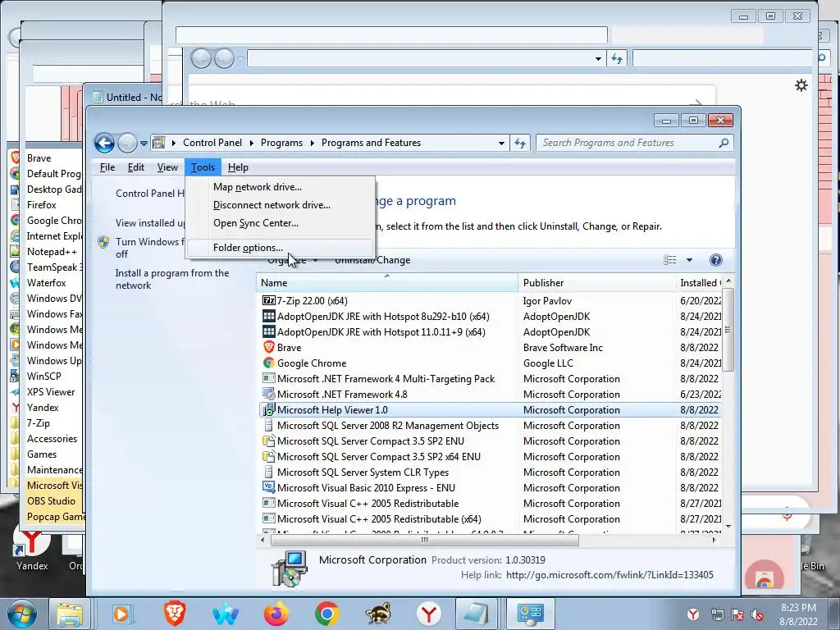840x630 pixels.
Task: Sort by the Name column header
Action: (x=387, y=283)
